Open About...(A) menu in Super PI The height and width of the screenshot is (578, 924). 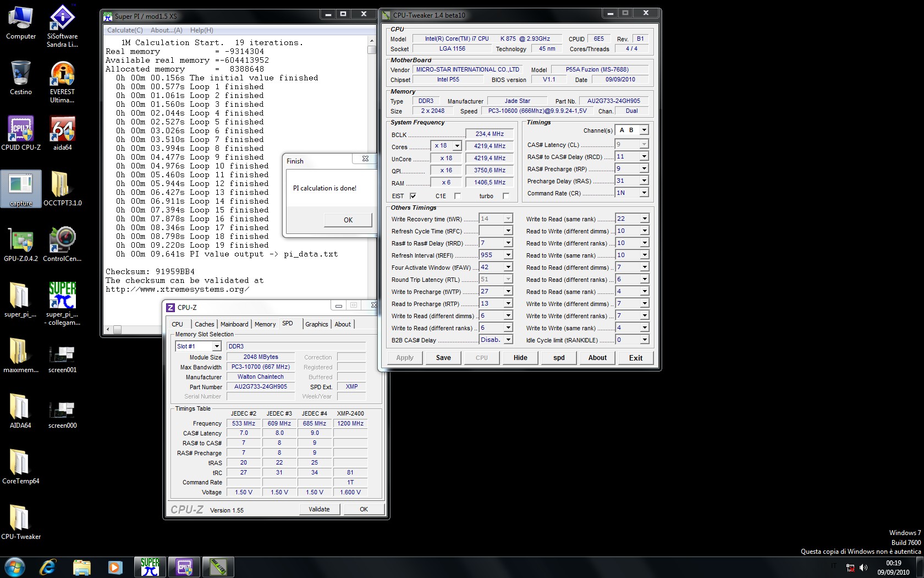pyautogui.click(x=166, y=30)
